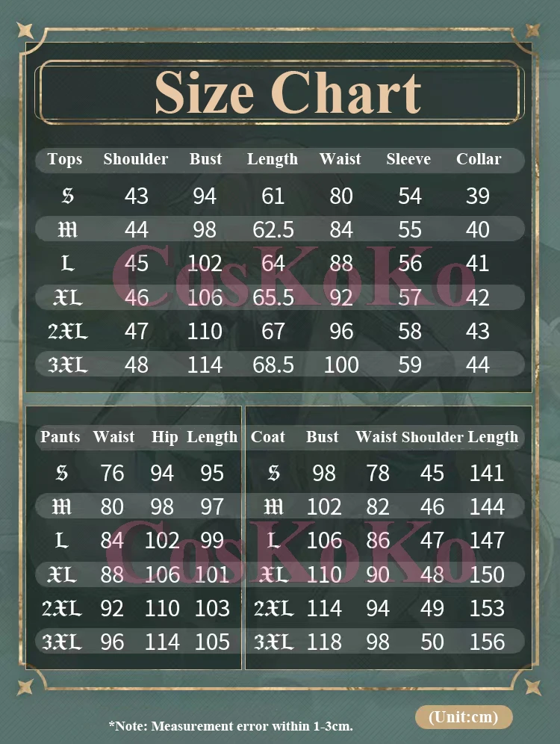Select size M row in Tops table
The image size is (560, 744).
click(x=280, y=229)
